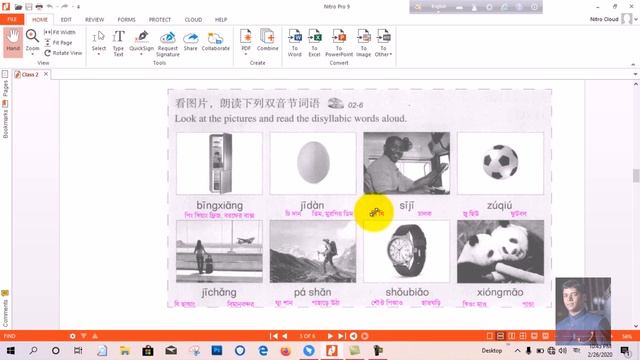Switch to continuous facing view layout
Image resolution: width=640 pixels, height=360 pixels.
click(x=523, y=336)
